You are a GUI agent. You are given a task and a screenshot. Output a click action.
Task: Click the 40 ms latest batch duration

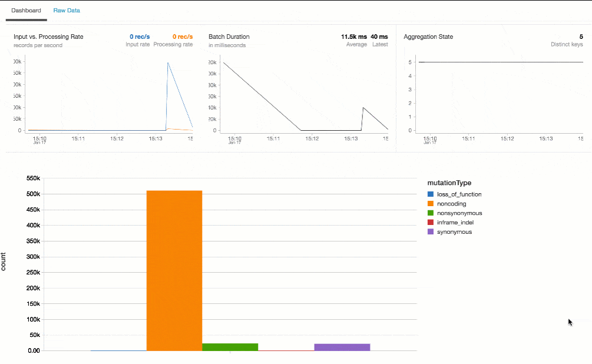point(379,37)
